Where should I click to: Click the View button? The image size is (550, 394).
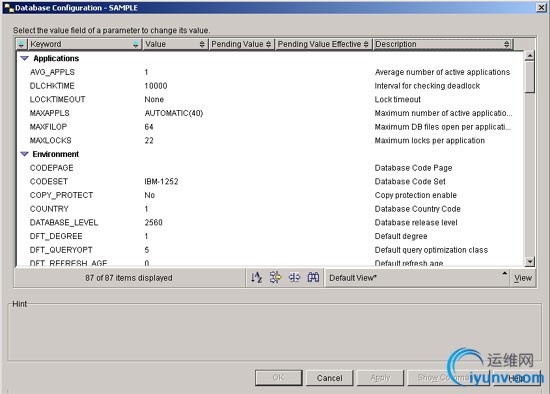[x=523, y=278]
